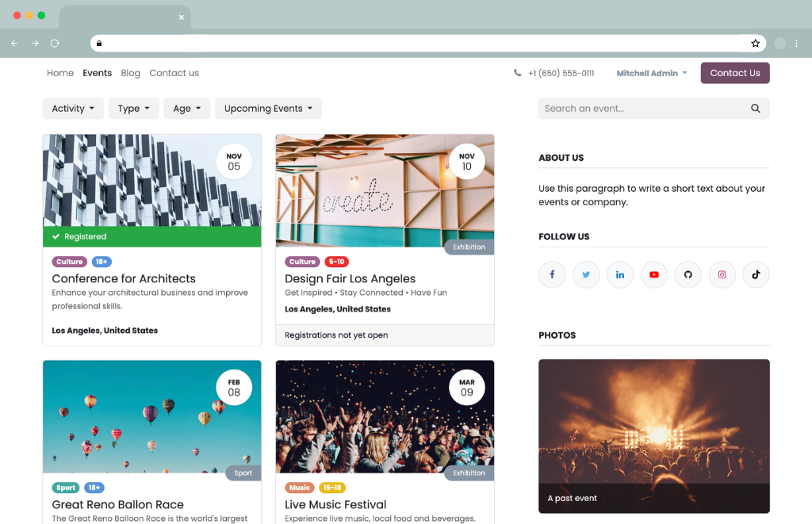This screenshot has width=812, height=524.
Task: Open the TikTok social icon
Action: click(x=756, y=274)
